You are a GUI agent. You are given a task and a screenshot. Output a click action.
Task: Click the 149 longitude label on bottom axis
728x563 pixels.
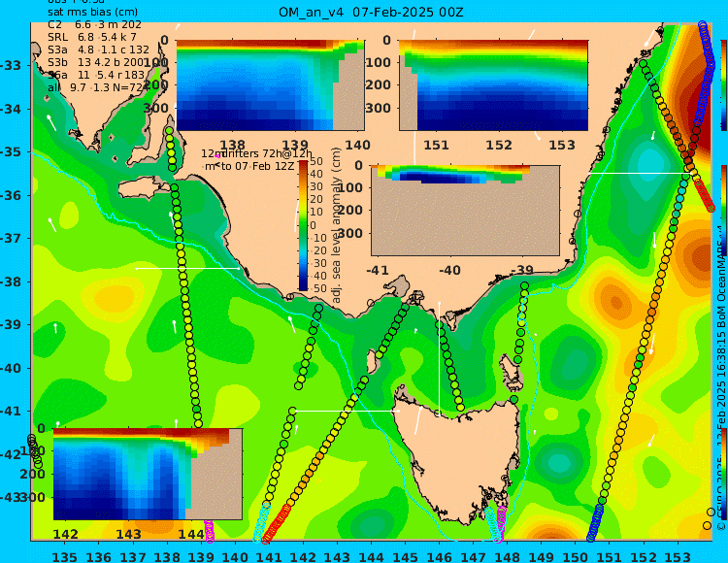point(541,556)
